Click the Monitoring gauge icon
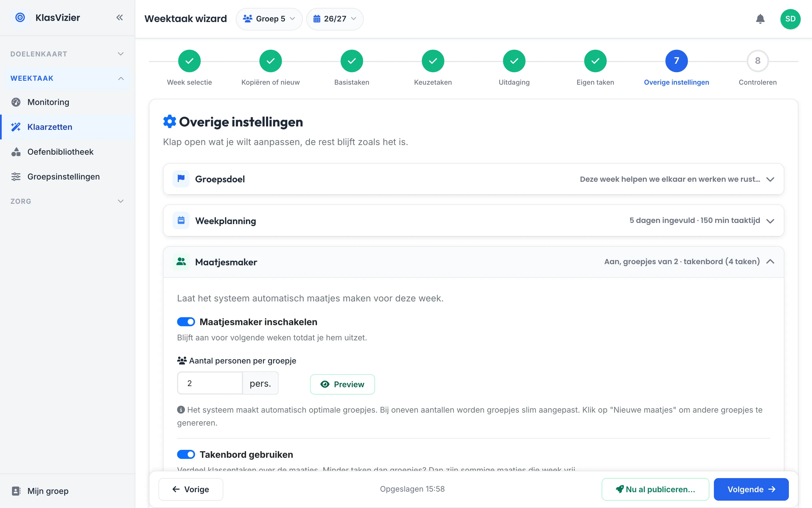 pos(16,102)
